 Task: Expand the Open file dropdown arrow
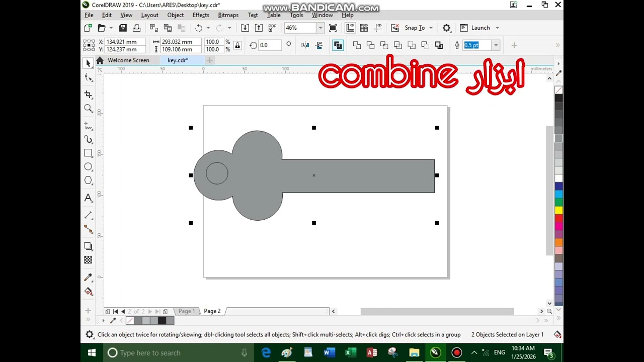coord(112,28)
